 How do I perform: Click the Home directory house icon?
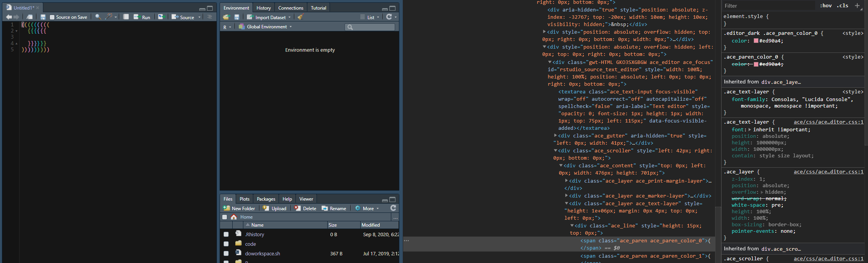click(x=234, y=217)
